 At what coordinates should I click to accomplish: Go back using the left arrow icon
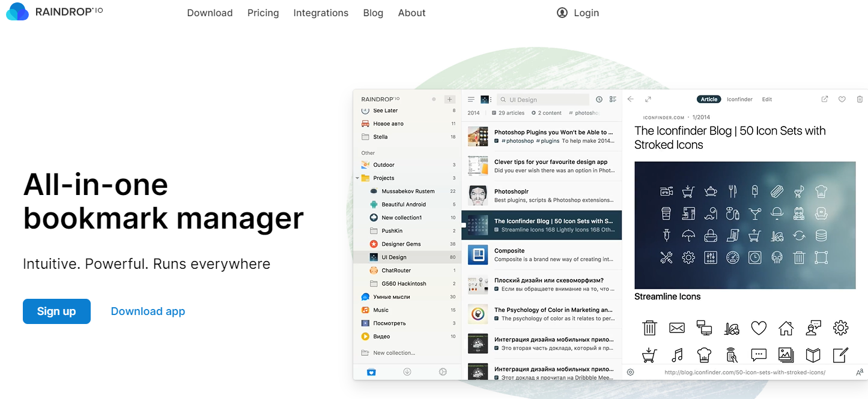pyautogui.click(x=631, y=100)
